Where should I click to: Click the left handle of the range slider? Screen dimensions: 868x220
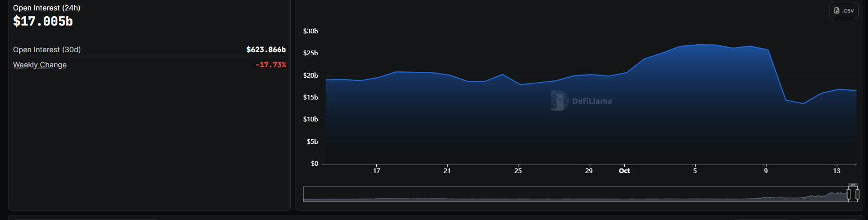849,194
